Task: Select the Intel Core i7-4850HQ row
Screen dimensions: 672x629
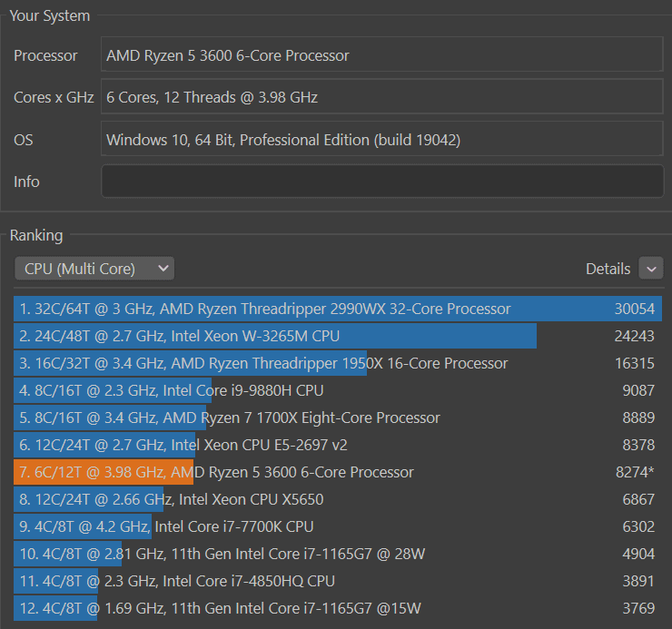Action: click(338, 581)
